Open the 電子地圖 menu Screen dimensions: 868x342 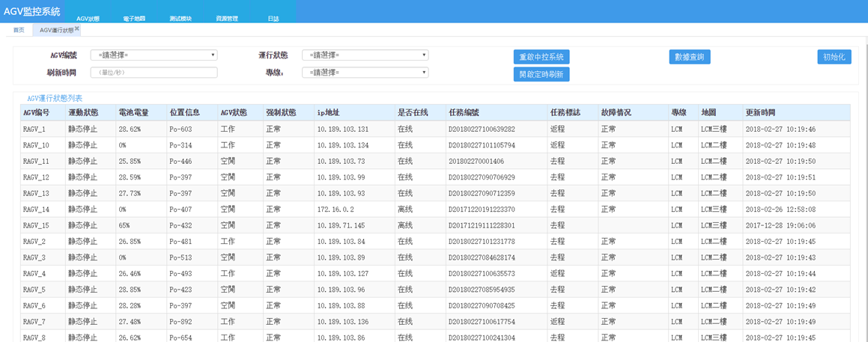tap(134, 19)
